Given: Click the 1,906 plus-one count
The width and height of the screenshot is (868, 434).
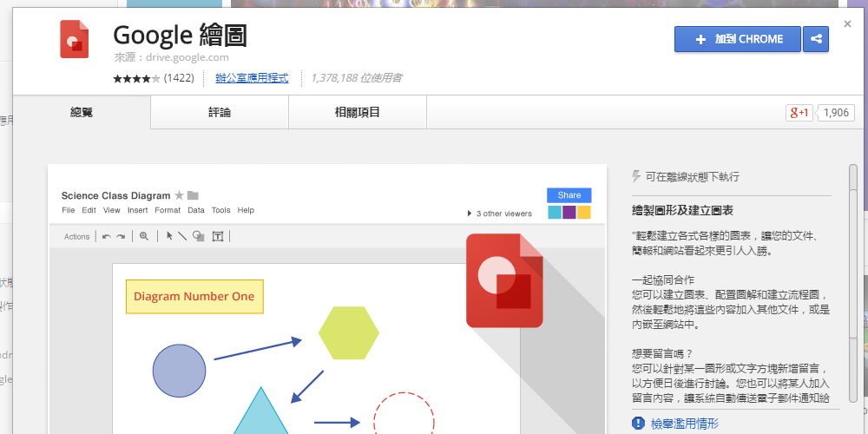Looking at the screenshot, I should tap(836, 113).
